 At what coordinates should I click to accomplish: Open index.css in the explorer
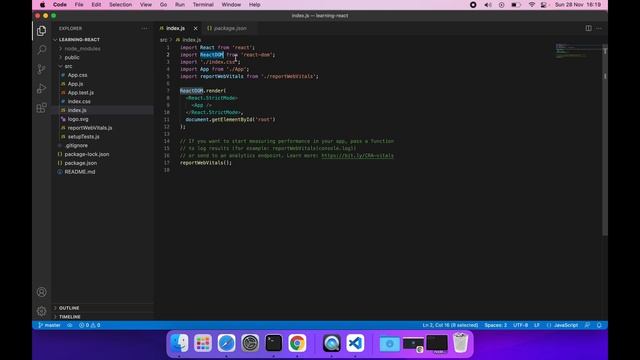79,101
